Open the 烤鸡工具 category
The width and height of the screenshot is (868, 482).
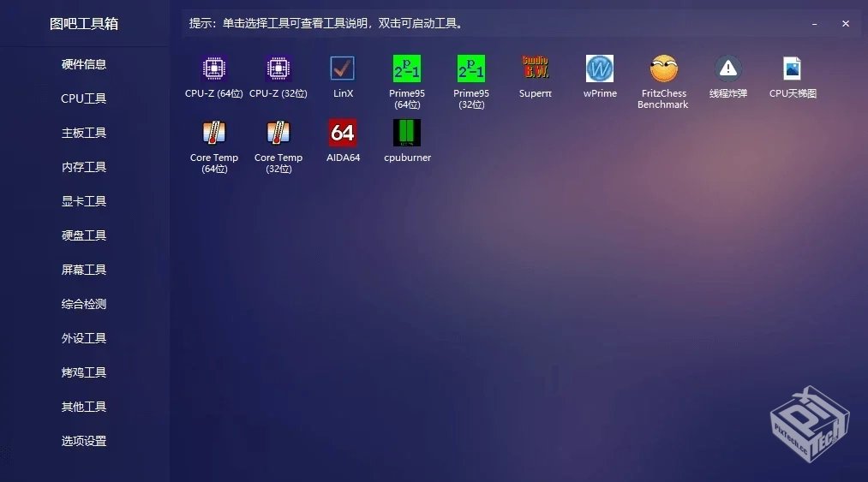84,373
